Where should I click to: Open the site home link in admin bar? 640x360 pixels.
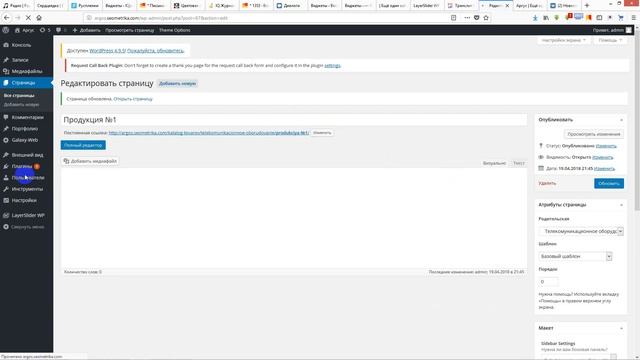tap(24, 30)
